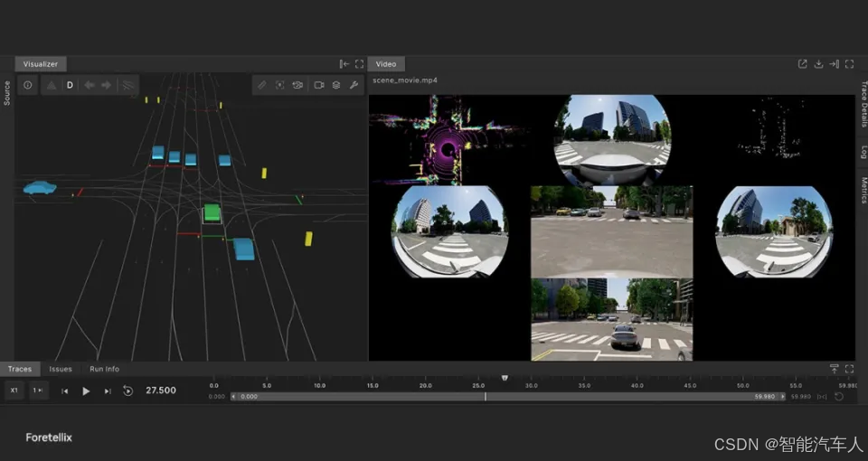The width and height of the screenshot is (868, 461).
Task: Click the lidar point cloud view
Action: pyautogui.click(x=449, y=140)
